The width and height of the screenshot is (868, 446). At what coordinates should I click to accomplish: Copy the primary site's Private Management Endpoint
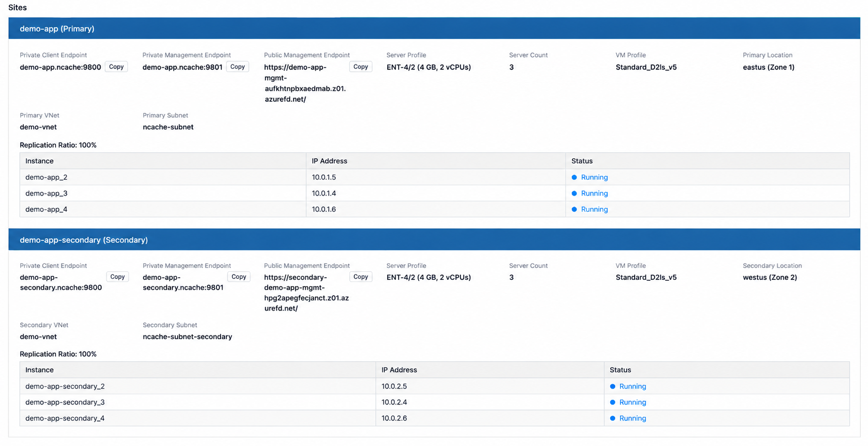[237, 67]
